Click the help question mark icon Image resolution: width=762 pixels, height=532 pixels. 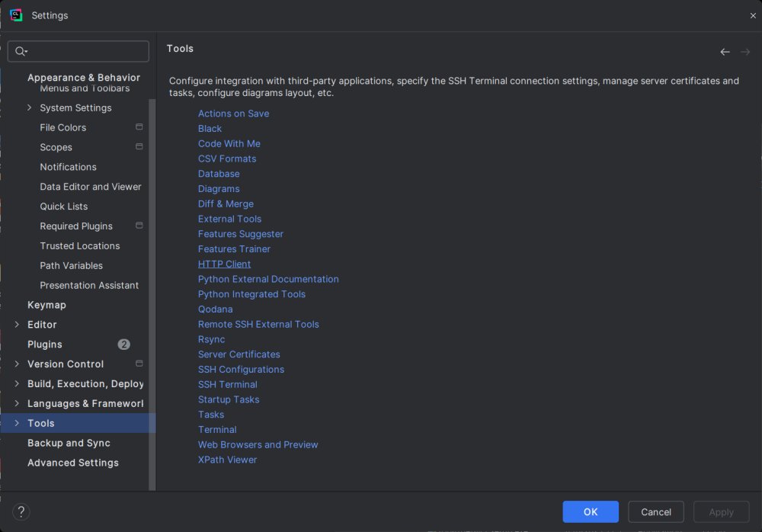(x=21, y=512)
